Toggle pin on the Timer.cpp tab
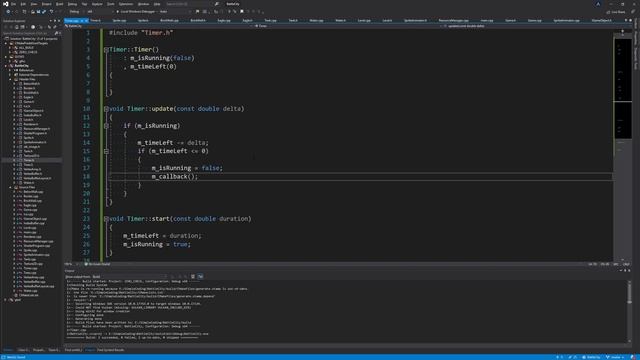The width and height of the screenshot is (640, 360). (82, 20)
